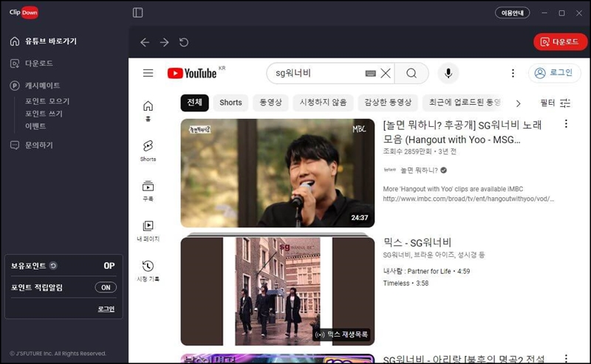This screenshot has height=364, width=591.
Task: Reload the page with refresh icon
Action: [x=184, y=42]
